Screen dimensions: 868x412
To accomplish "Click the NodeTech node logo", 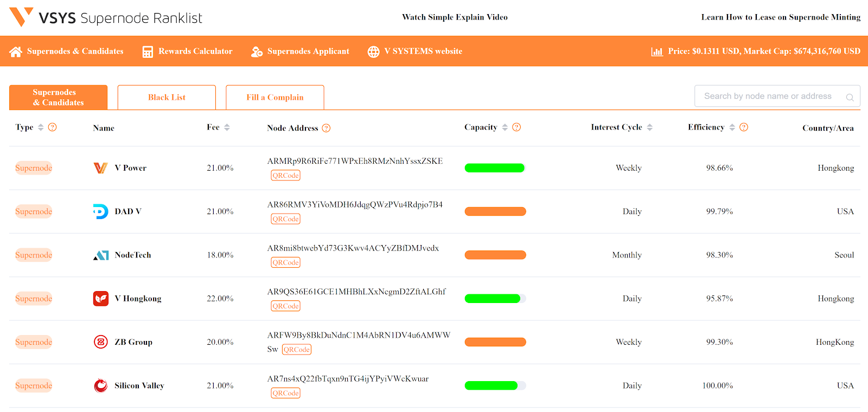I will (101, 255).
